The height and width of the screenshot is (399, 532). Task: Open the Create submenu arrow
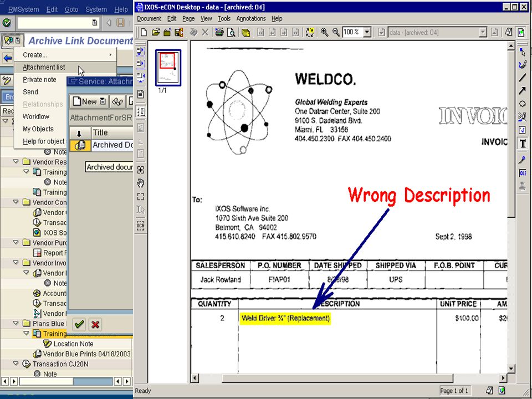tap(111, 55)
